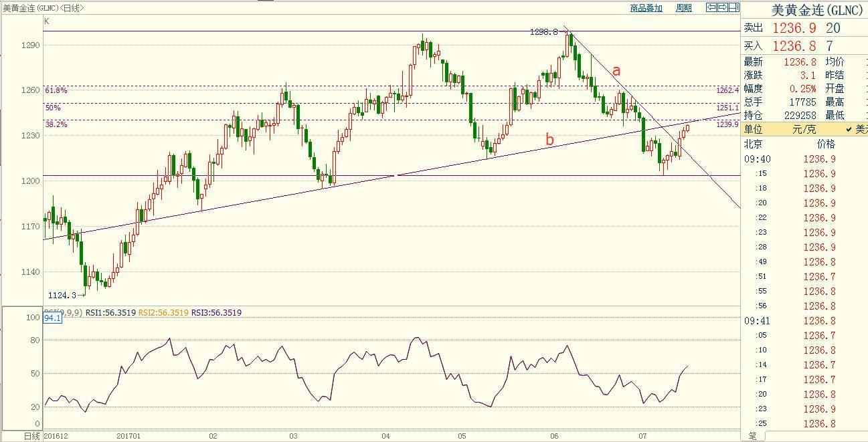Click the 94.1 RSI cursor value box
868x442 pixels.
52,318
